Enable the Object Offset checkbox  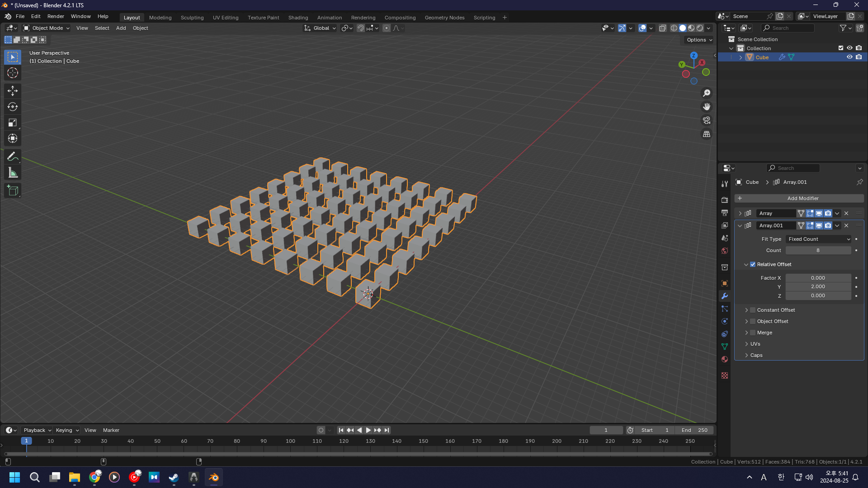[x=753, y=321]
